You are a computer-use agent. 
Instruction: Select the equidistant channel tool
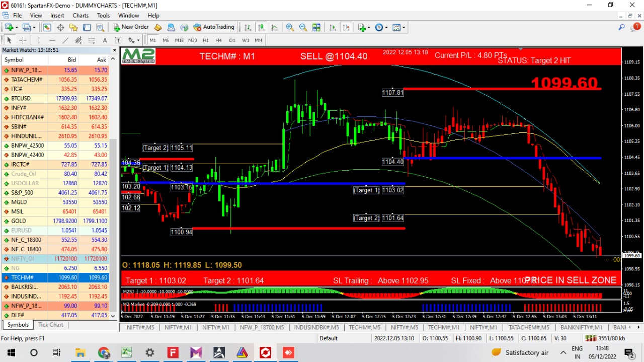78,40
